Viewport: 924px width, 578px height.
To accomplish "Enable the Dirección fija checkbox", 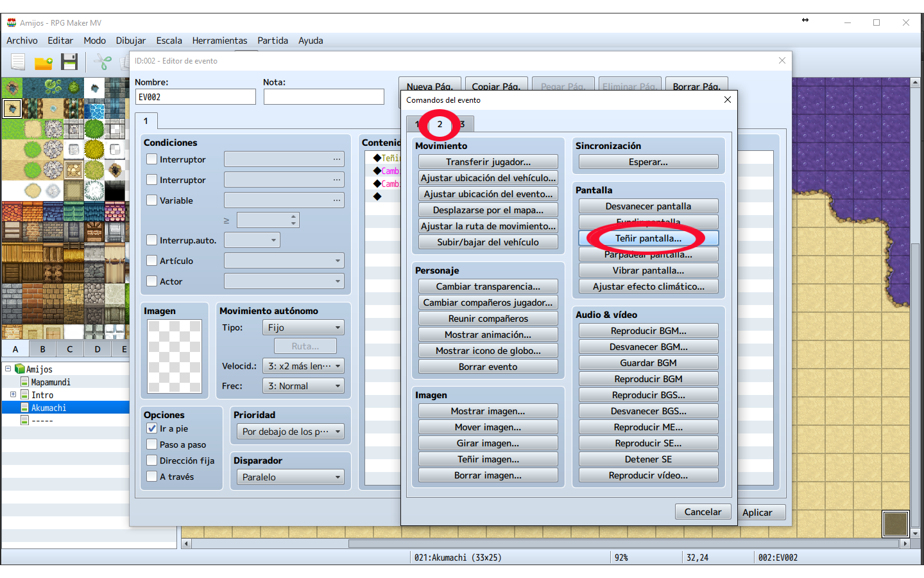I will tap(152, 460).
